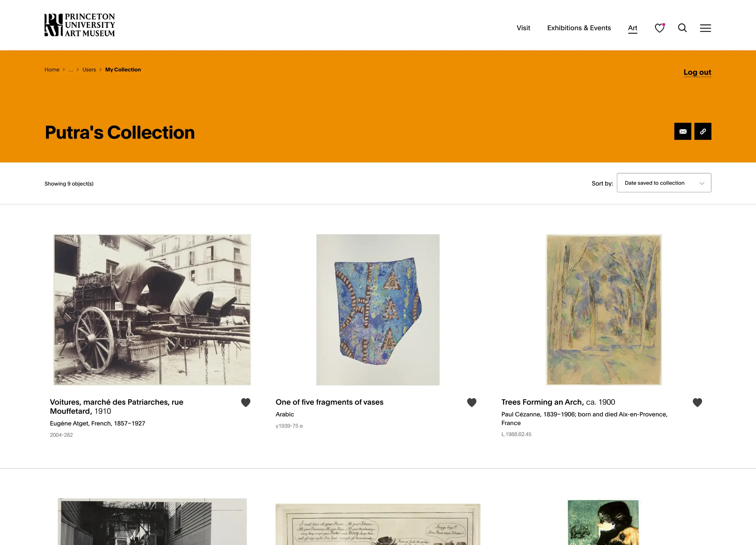Toggle the heart on One of five fragments of vases
This screenshot has height=545, width=756.
(x=472, y=402)
